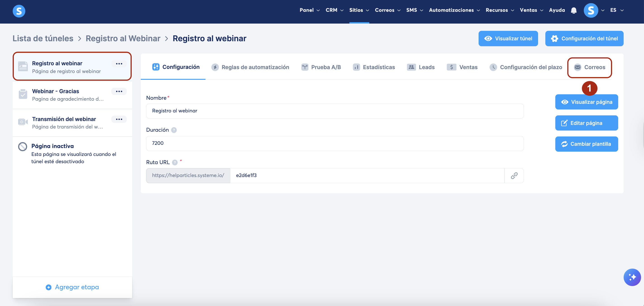The width and height of the screenshot is (644, 306).
Task: Go to the Estadísticas tab
Action: [374, 67]
